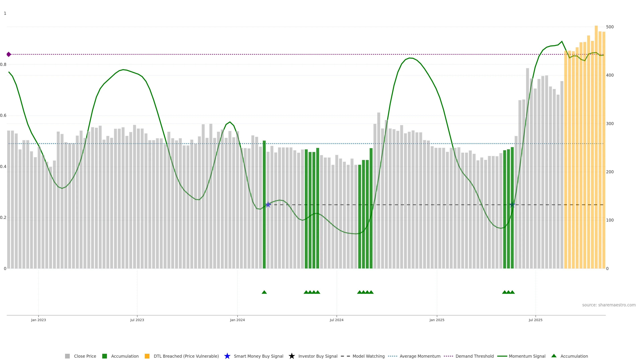Click the Momentum Signal legend line
This screenshot has width=644, height=362.
[x=502, y=356]
